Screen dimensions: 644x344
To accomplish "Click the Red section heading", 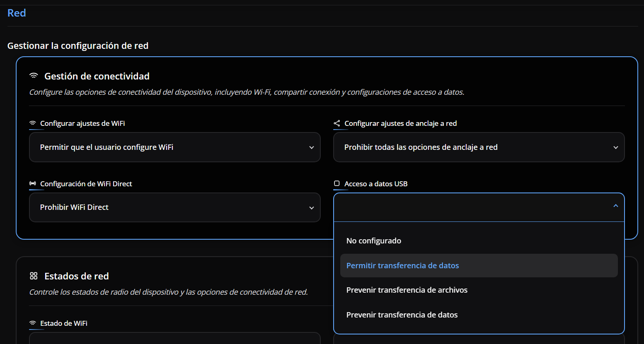I will pos(17,13).
